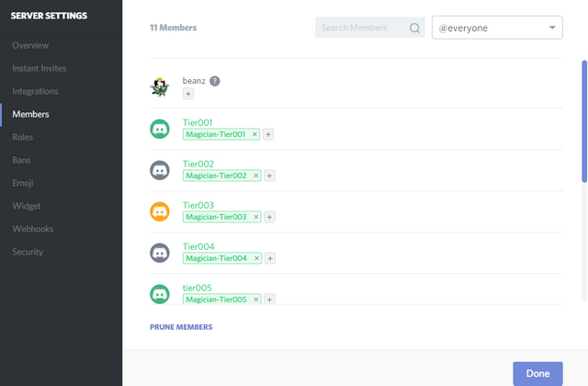
Task: Click the Done button
Action: tap(537, 374)
